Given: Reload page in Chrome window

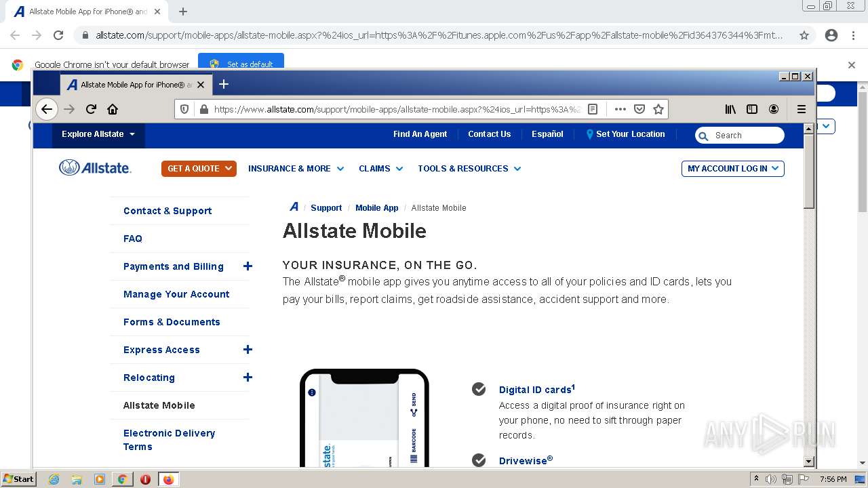Looking at the screenshot, I should 58,35.
